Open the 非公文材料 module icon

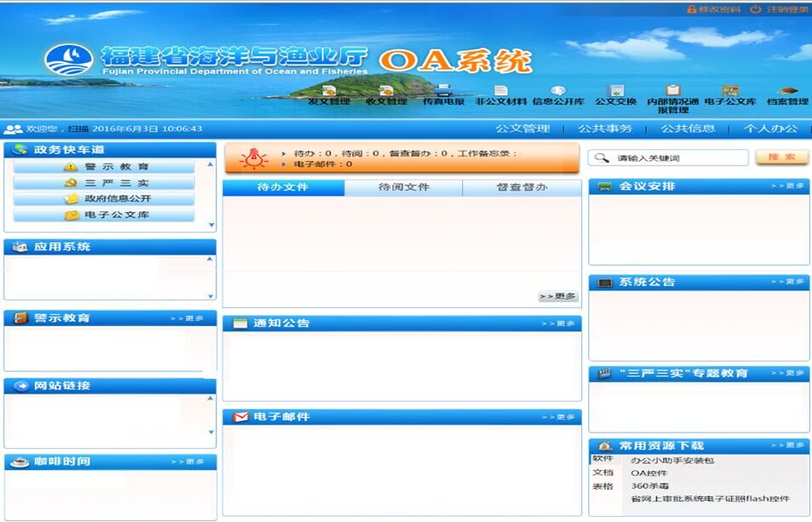click(500, 95)
